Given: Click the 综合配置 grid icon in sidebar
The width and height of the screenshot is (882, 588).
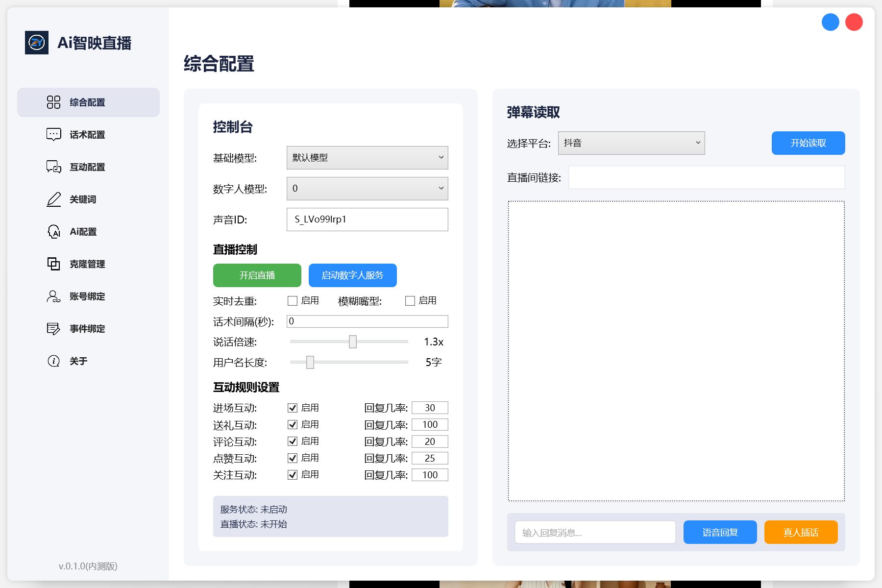Looking at the screenshot, I should pyautogui.click(x=53, y=102).
